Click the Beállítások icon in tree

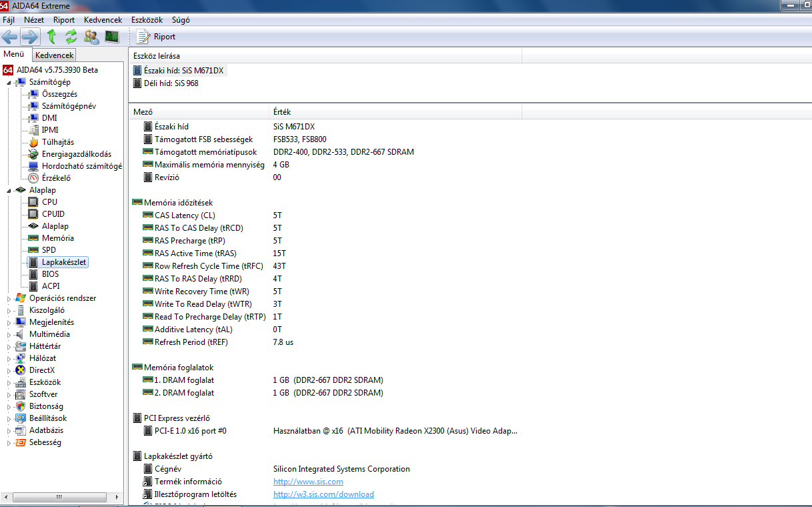[x=21, y=418]
